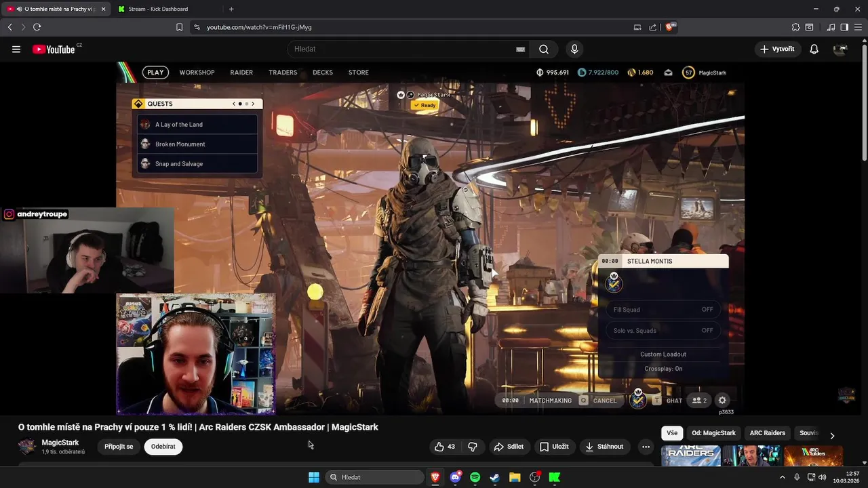Open the MagicStark channel name link
The image size is (868, 488).
[x=60, y=443]
